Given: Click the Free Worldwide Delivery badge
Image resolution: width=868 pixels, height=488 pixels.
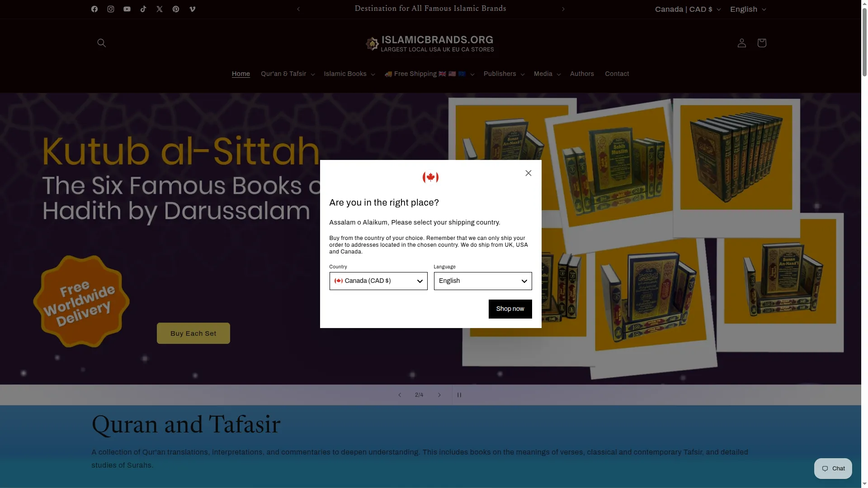Looking at the screenshot, I should click(81, 302).
